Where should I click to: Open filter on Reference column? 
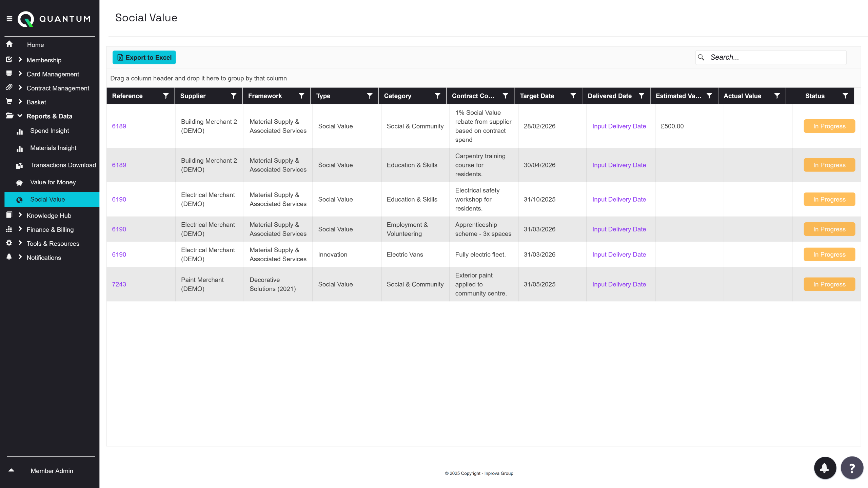coord(166,96)
